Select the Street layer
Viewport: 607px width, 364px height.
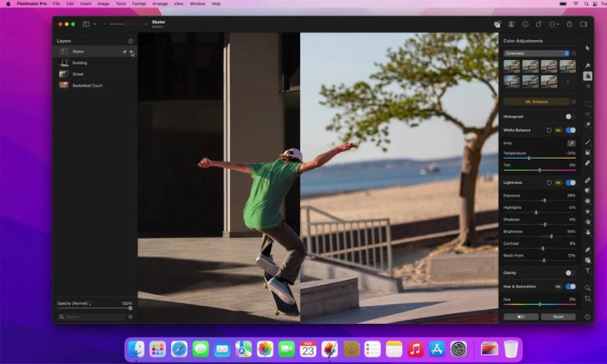coord(95,74)
